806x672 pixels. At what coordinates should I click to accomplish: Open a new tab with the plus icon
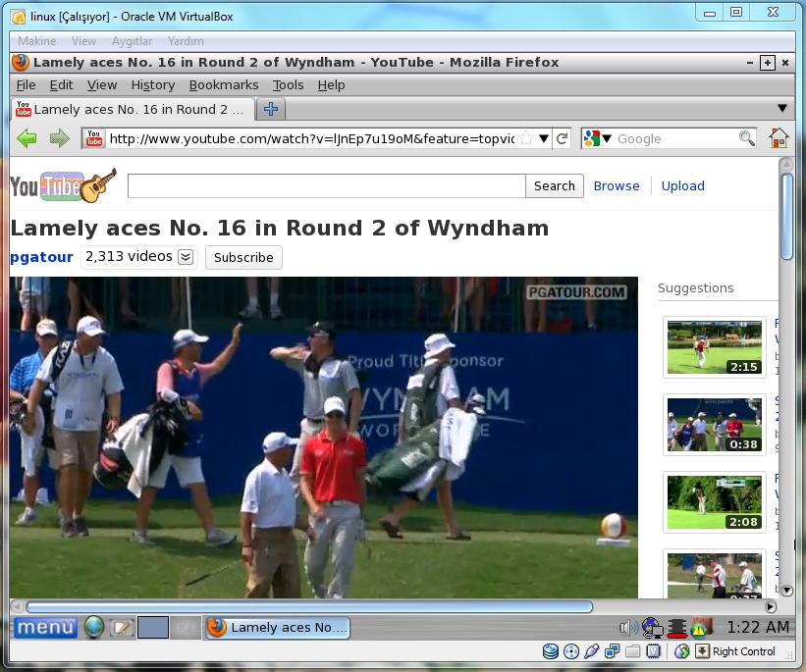pos(270,109)
